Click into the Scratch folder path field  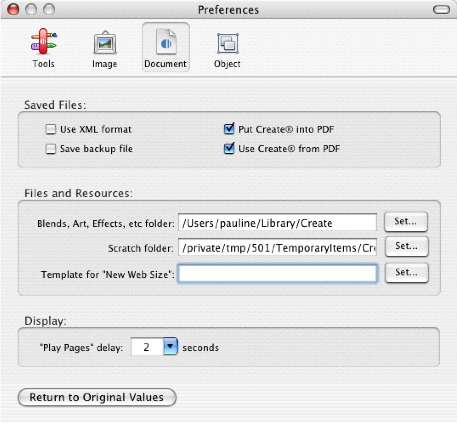coord(277,247)
